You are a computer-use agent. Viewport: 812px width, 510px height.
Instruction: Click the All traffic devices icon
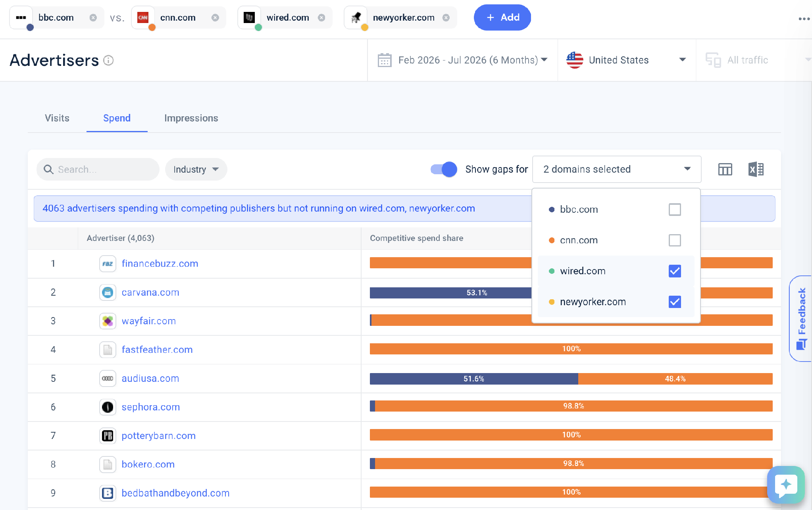(713, 60)
